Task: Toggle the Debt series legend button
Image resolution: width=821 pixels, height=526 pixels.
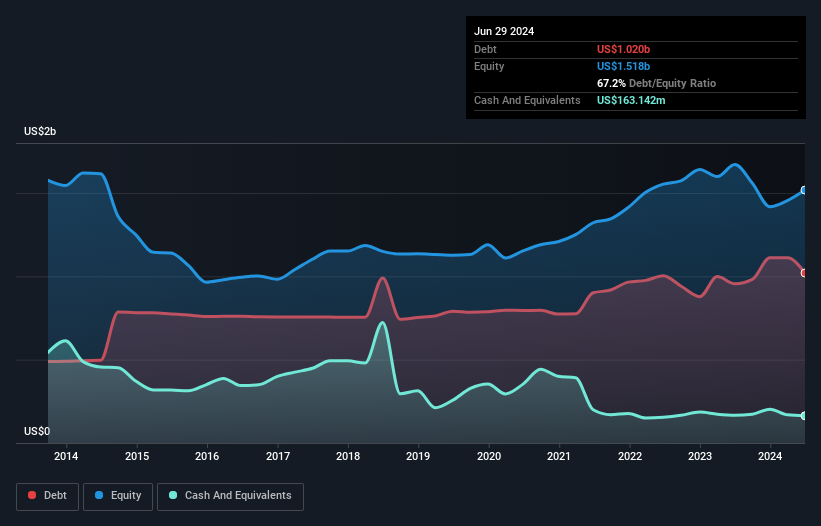Action: point(48,496)
